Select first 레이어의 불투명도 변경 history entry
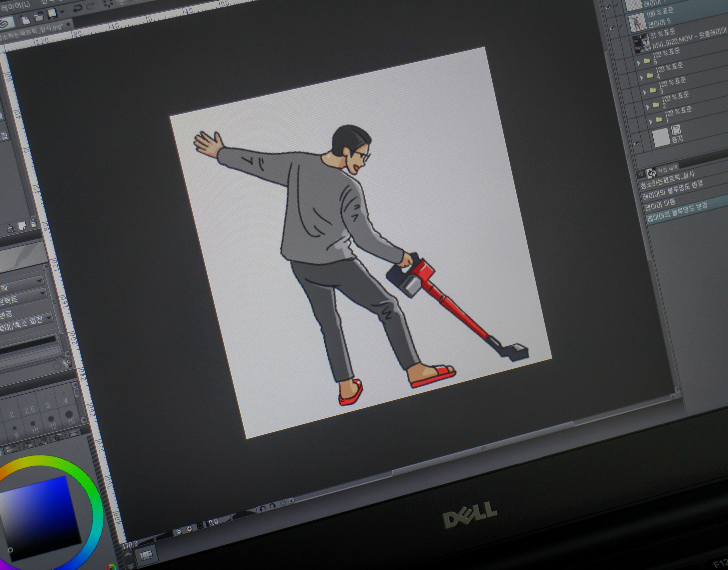This screenshot has width=728, height=570. point(672,189)
